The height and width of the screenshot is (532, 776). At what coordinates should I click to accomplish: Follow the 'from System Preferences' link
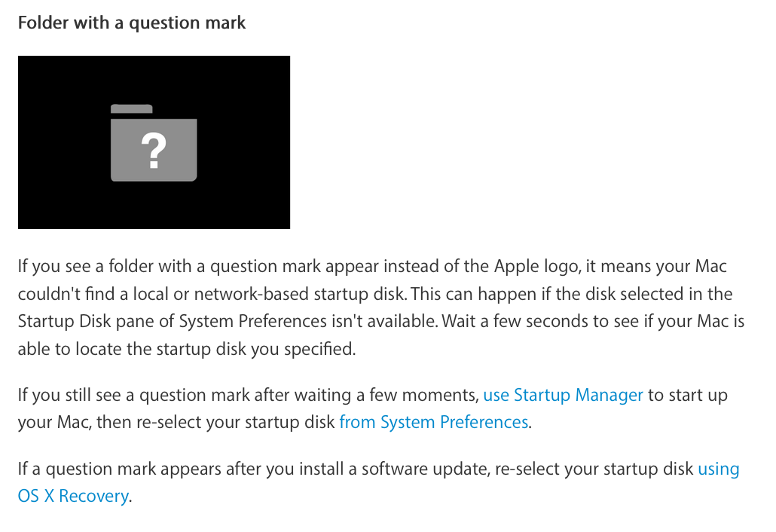click(x=433, y=422)
